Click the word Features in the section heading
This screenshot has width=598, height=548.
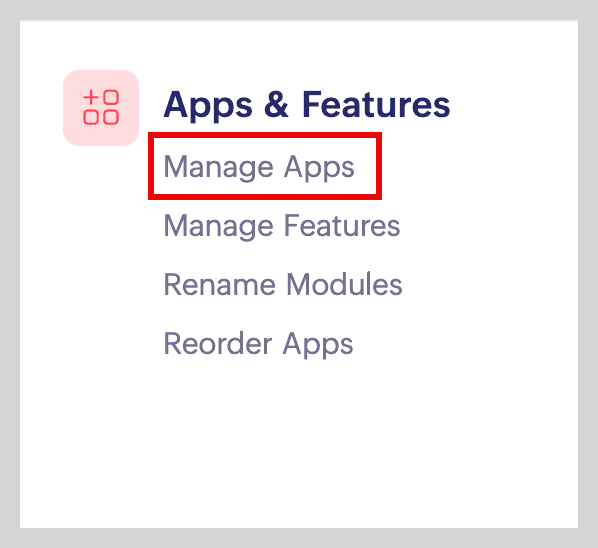(376, 104)
